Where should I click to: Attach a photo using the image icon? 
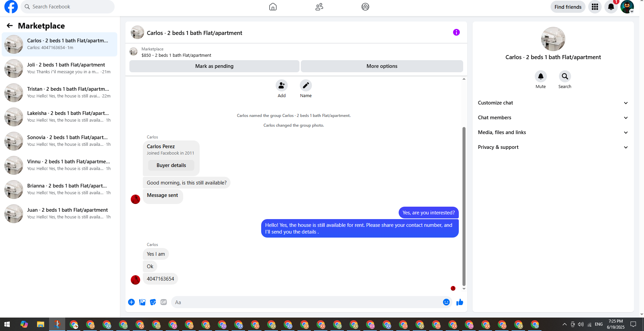pos(143,302)
